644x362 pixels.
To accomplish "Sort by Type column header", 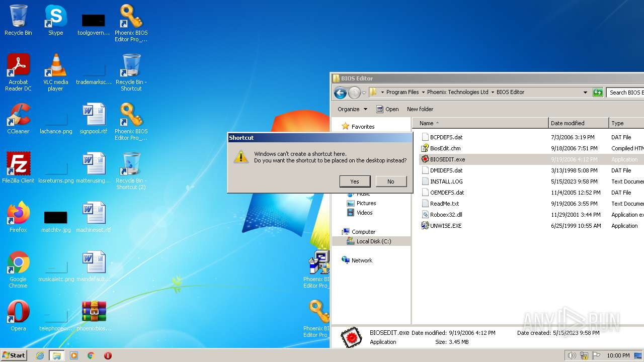I will pyautogui.click(x=626, y=123).
